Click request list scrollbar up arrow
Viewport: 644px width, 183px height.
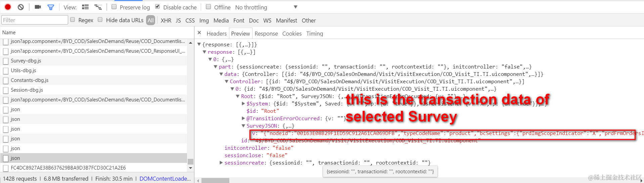pos(190,43)
